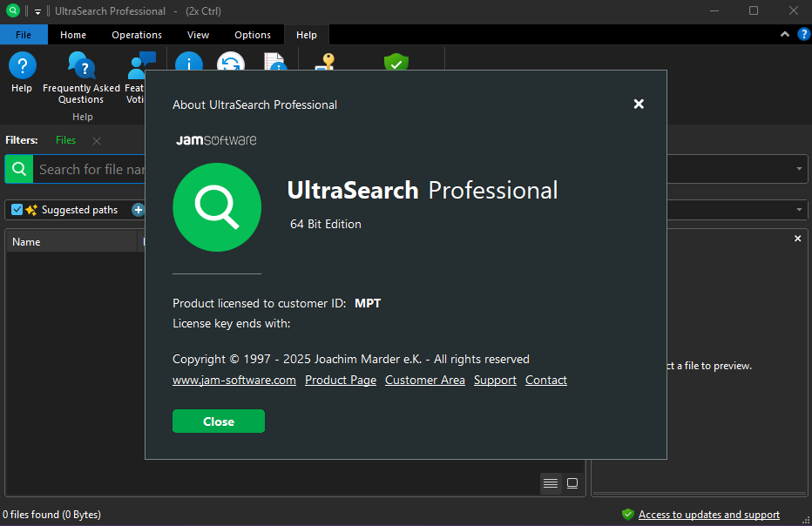Close the About dialog with X
This screenshot has height=526, width=812.
pos(639,104)
